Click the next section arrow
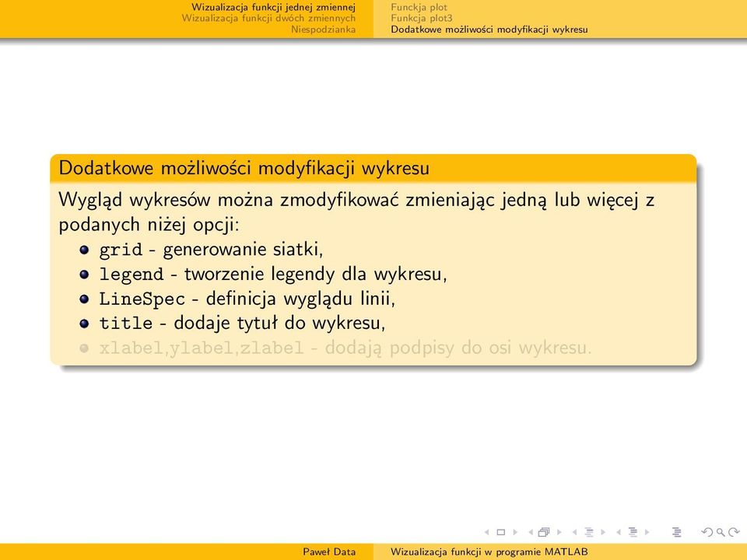 point(647,532)
